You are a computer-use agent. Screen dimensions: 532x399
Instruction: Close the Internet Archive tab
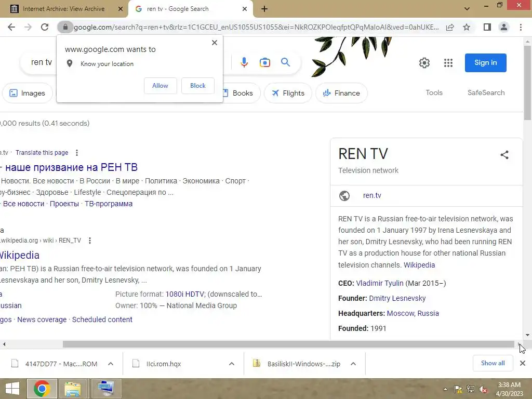(x=120, y=9)
